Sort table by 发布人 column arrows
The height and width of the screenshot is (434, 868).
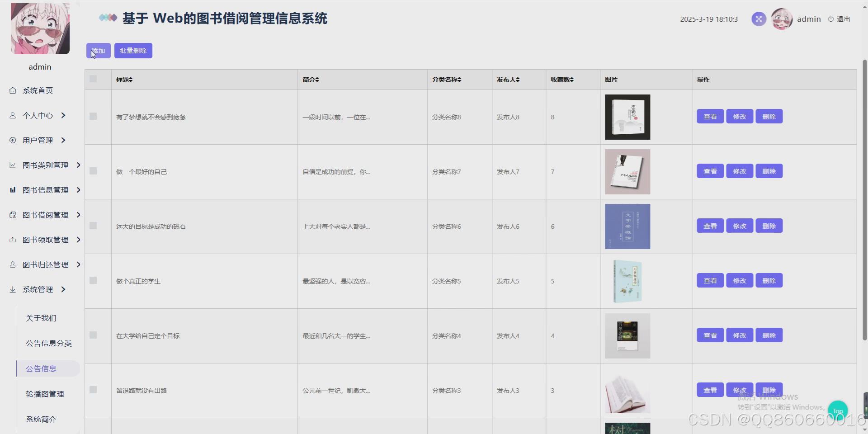518,80
